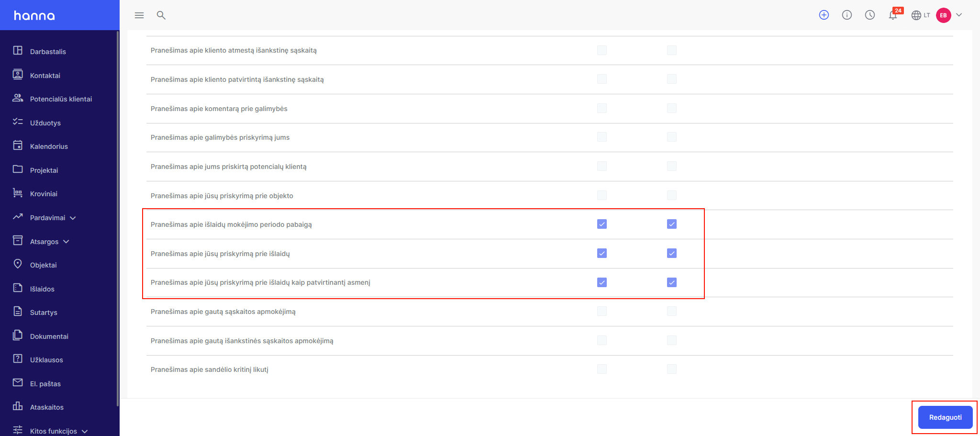Click the Kitos funkcijos sliders icon
Screen dimensions: 980x436
pyautogui.click(x=18, y=430)
